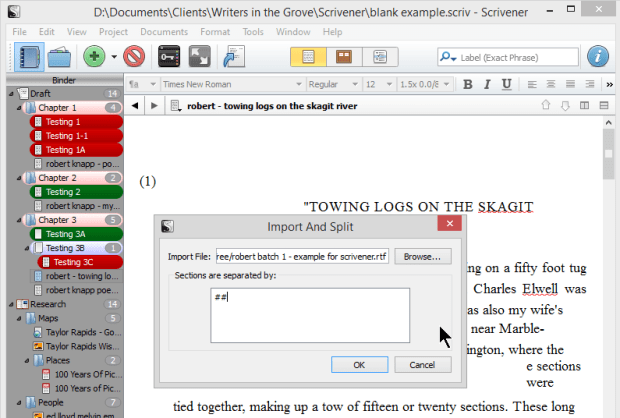Open the Window menu
Viewport: 620px width, 418px height.
pyautogui.click(x=293, y=32)
